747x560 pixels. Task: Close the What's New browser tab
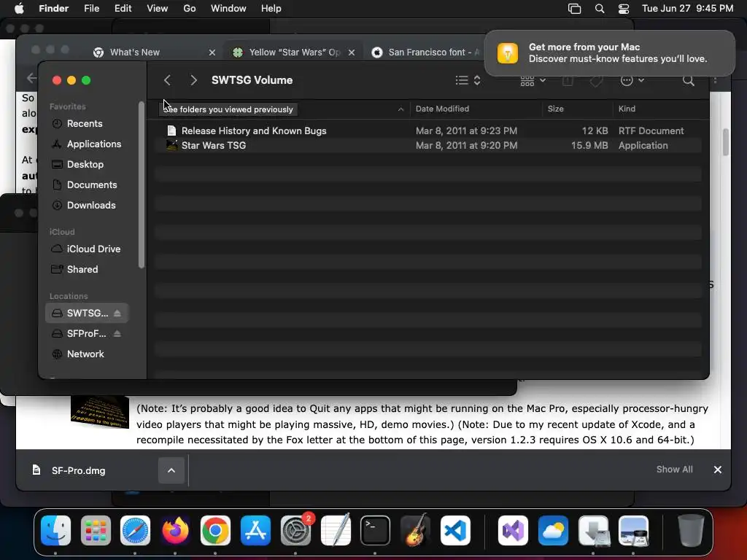[x=212, y=52]
